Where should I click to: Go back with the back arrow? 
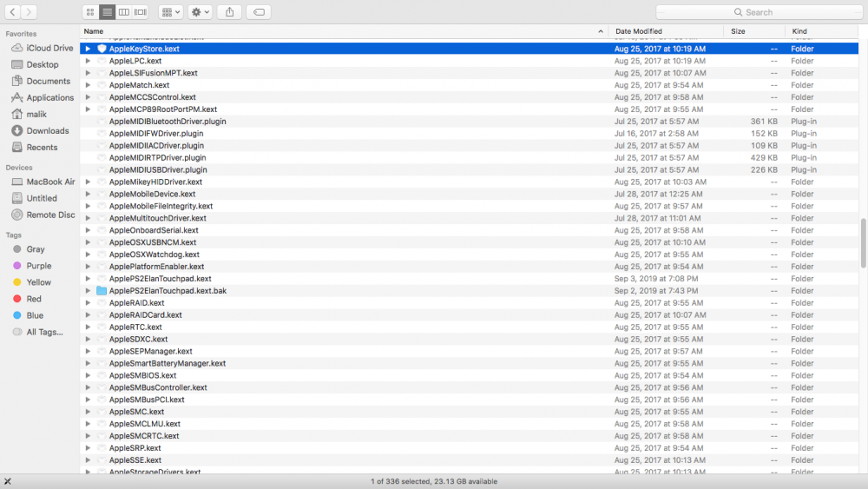(x=12, y=12)
